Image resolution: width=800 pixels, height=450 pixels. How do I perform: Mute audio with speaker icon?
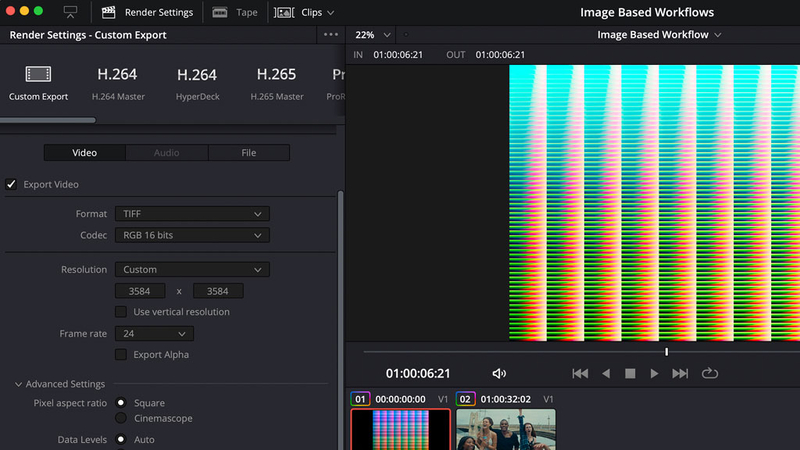pos(499,373)
